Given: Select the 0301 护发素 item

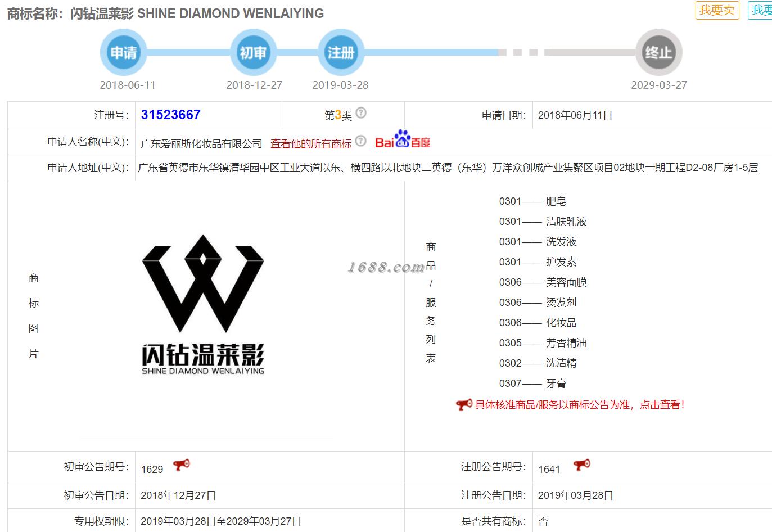Looking at the screenshot, I should [538, 262].
